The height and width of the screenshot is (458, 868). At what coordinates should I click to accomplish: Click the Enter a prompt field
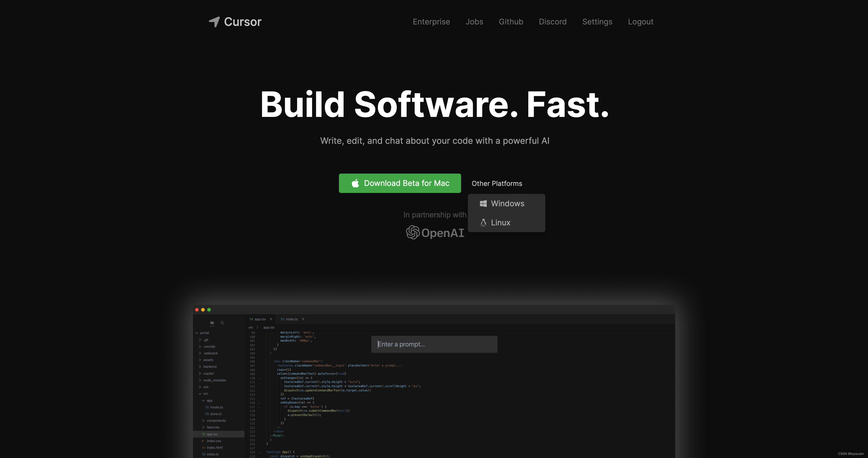pyautogui.click(x=434, y=344)
